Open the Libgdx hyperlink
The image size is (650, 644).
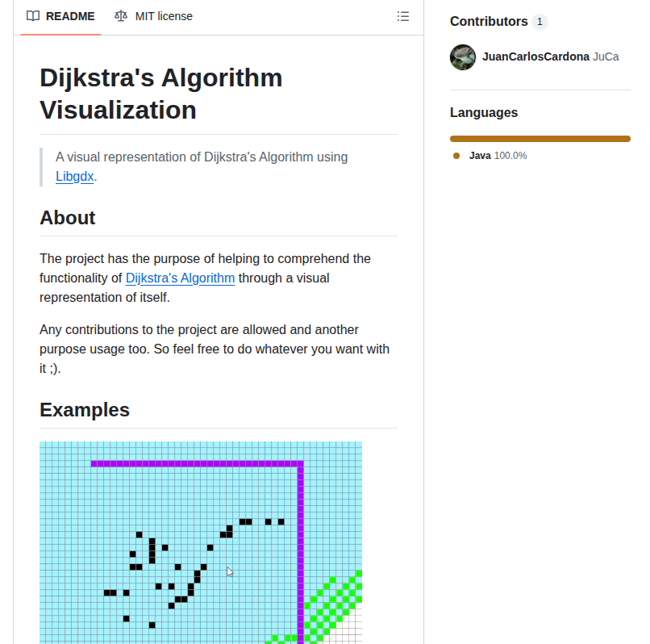click(73, 176)
